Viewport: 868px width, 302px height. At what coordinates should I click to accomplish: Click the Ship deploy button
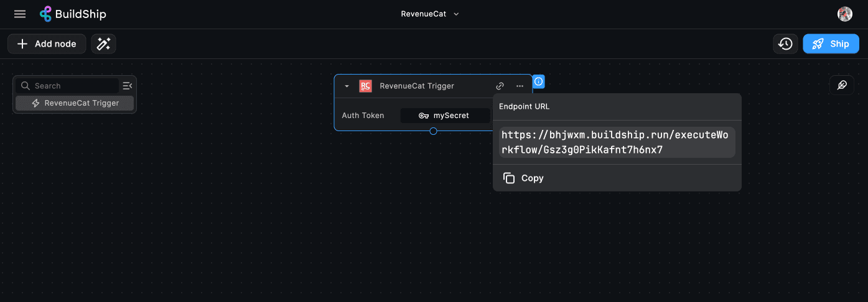click(x=831, y=44)
